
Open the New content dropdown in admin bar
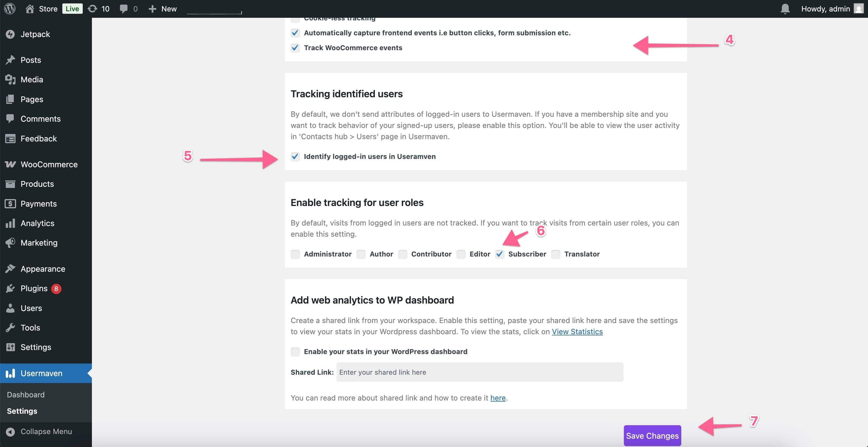pos(163,9)
